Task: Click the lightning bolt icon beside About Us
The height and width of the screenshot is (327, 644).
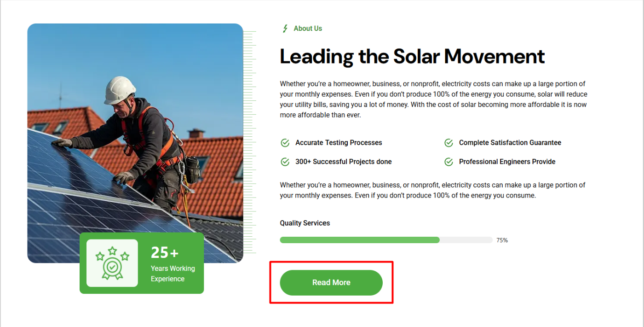Action: point(285,29)
